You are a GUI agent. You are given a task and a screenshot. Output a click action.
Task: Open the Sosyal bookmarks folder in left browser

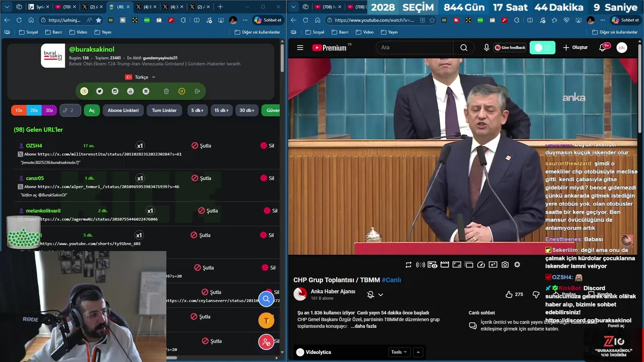[28, 32]
